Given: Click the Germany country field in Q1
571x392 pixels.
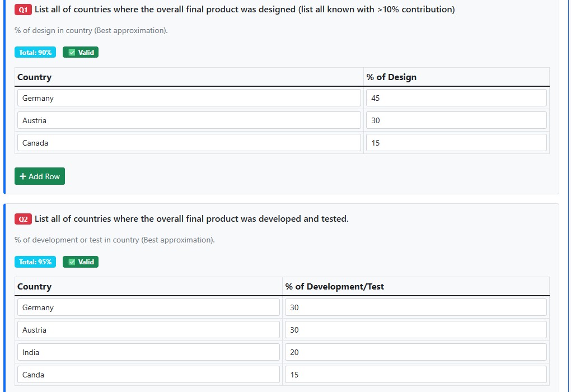Looking at the screenshot, I should tap(189, 98).
